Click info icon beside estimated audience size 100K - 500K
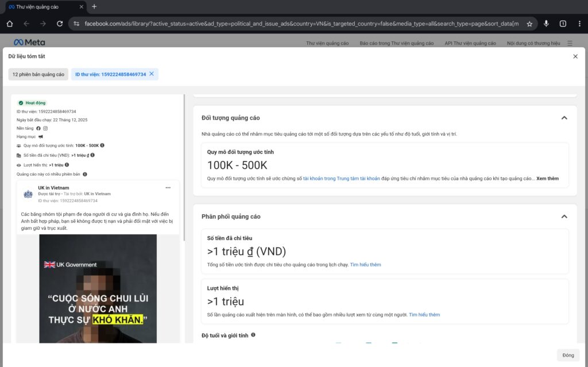Screen dimensions: 588x367 (102, 146)
